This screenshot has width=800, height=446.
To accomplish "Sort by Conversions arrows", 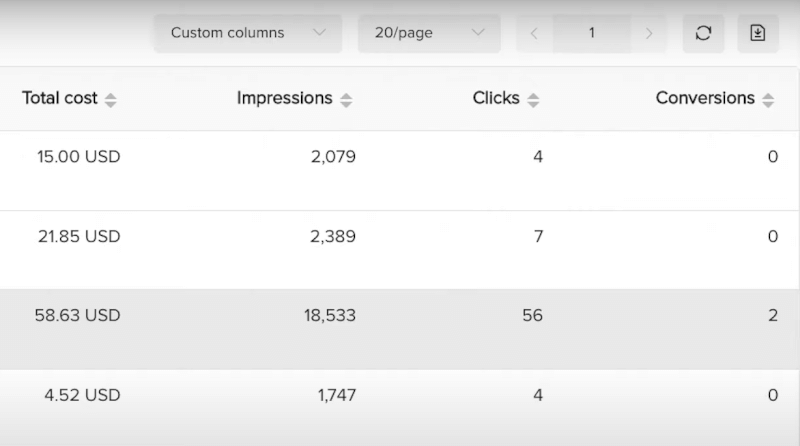I will click(x=768, y=100).
